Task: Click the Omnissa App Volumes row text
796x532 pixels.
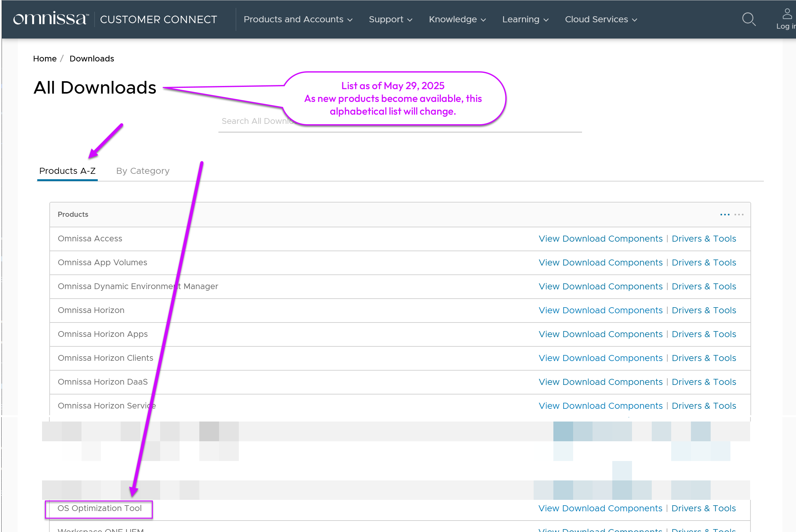Action: coord(103,263)
